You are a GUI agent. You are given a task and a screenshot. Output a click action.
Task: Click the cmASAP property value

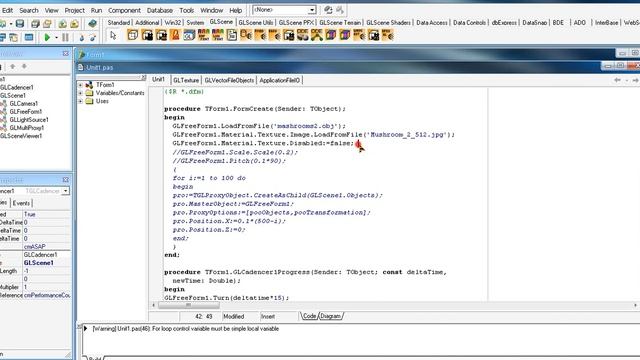47,247
